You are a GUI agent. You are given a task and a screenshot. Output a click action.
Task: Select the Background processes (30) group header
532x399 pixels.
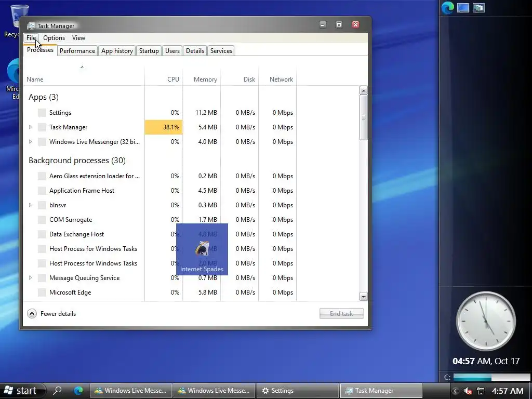(x=77, y=161)
